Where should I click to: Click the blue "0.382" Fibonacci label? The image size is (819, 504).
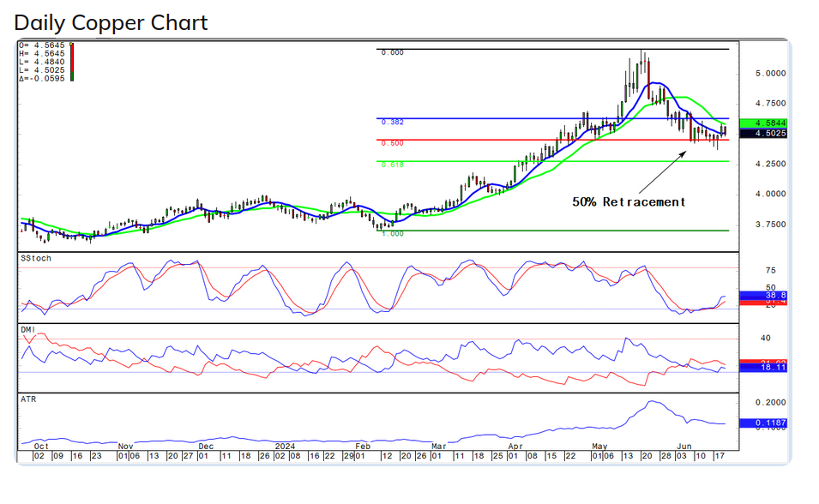392,123
